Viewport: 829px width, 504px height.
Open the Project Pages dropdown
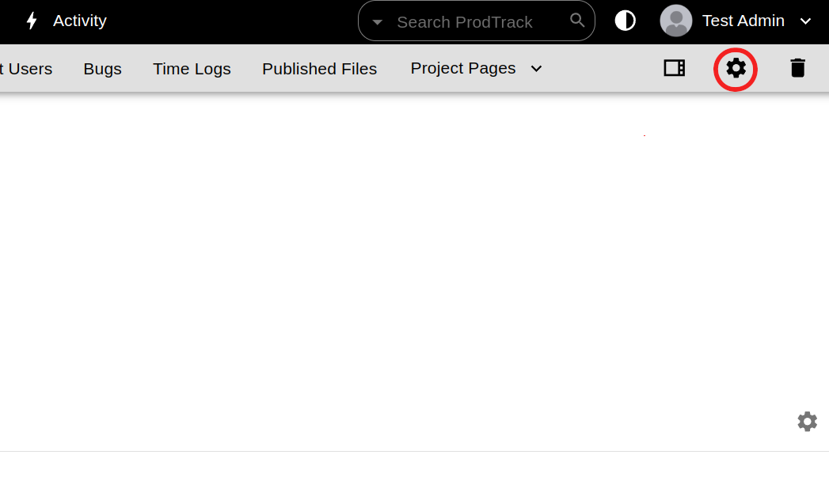coord(536,69)
